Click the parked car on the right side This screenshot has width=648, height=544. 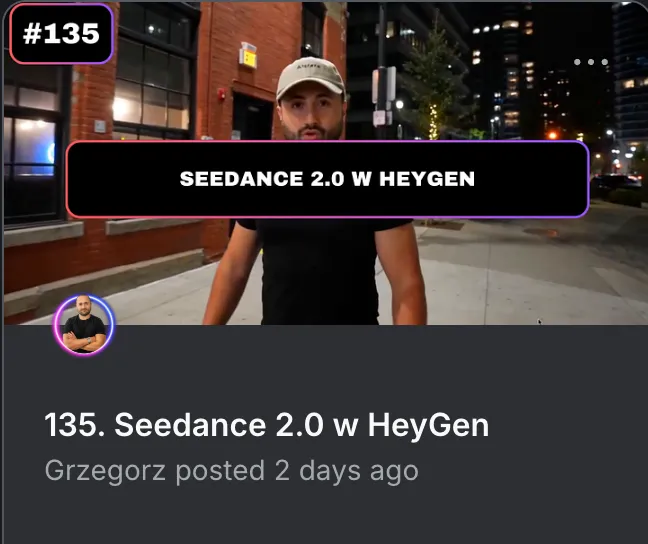(x=616, y=182)
